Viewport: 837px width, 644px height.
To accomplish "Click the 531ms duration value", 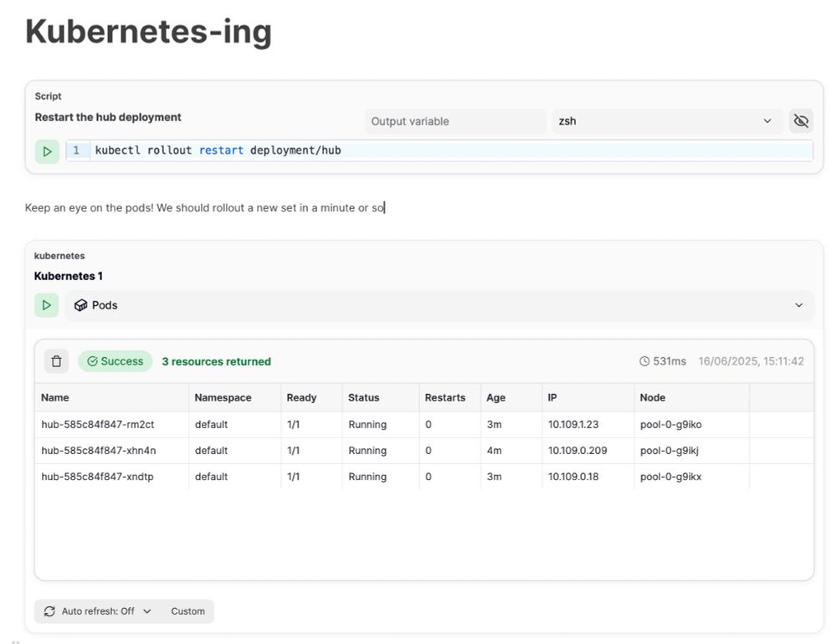I will coord(670,361).
